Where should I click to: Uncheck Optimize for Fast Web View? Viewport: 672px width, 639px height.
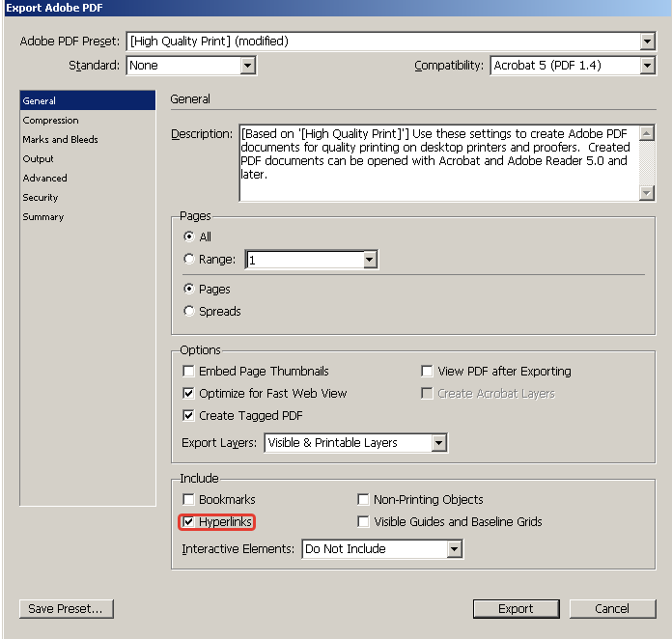coord(188,393)
